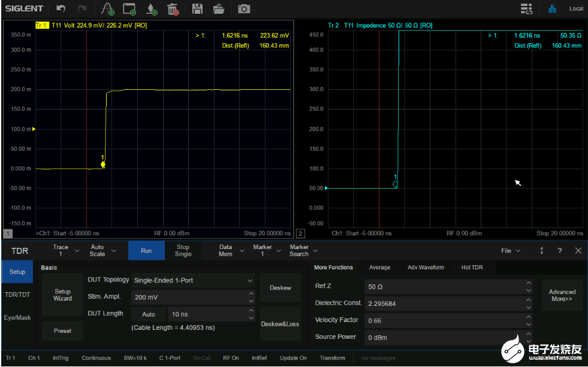The height and width of the screenshot is (367, 588).
Task: Click the greyed redo arrow icon
Action: [x=82, y=8]
